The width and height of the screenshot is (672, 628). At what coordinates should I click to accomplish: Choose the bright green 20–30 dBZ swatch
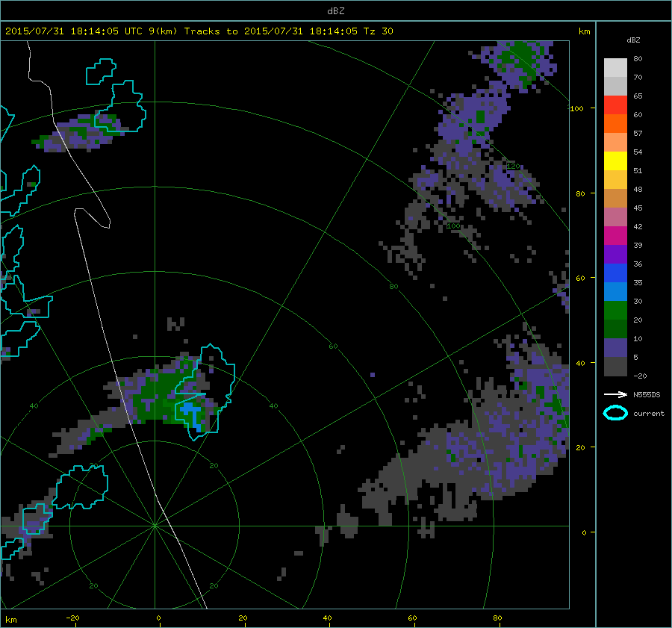click(x=615, y=311)
